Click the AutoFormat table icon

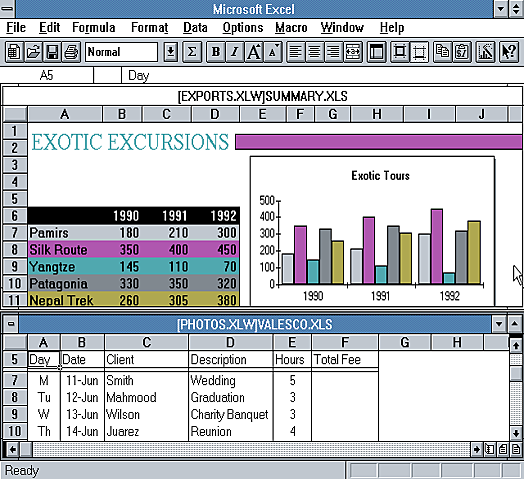377,52
